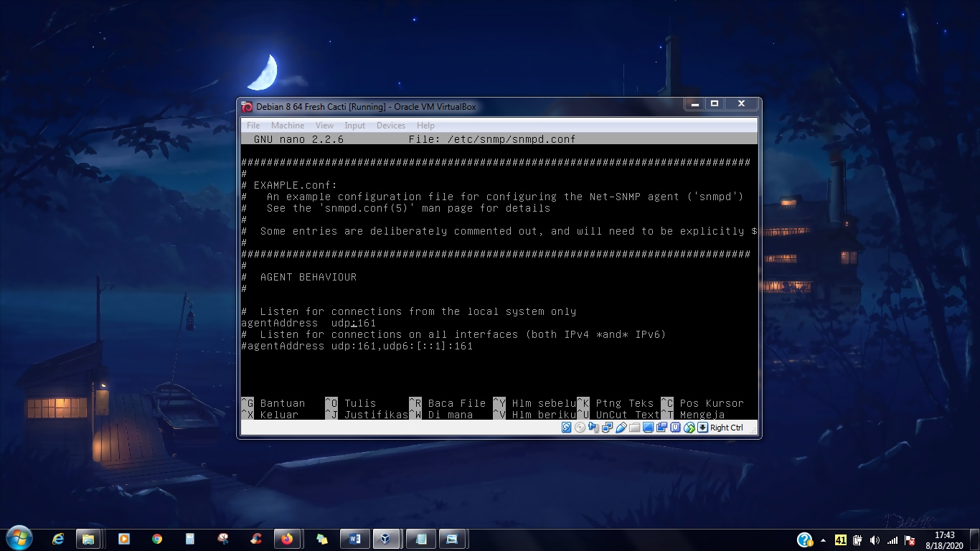Expand the Devices menu

(391, 126)
